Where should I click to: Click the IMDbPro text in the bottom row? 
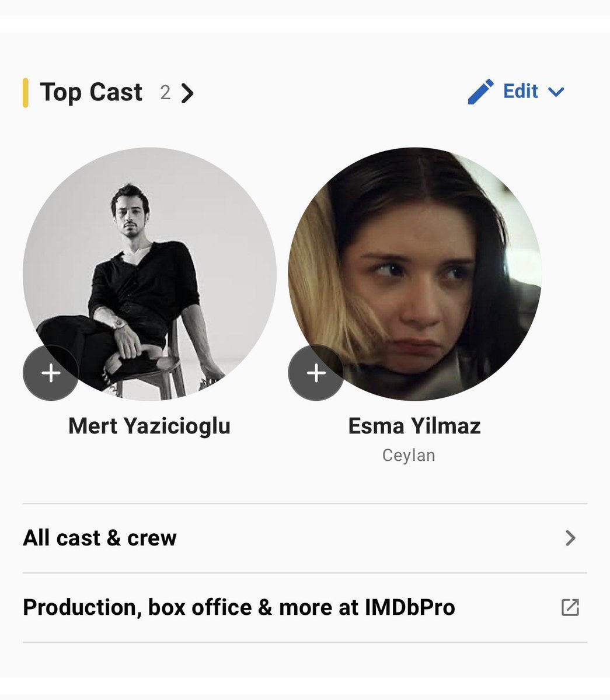(410, 607)
